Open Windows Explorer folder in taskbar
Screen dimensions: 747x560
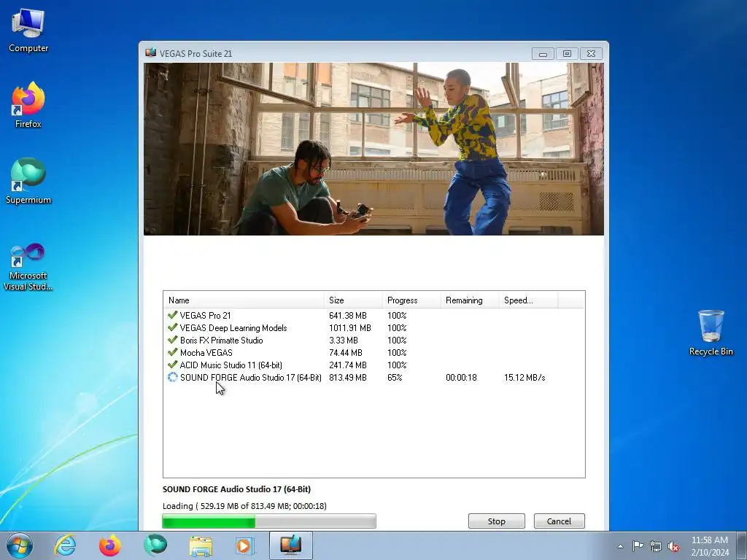[x=201, y=545]
